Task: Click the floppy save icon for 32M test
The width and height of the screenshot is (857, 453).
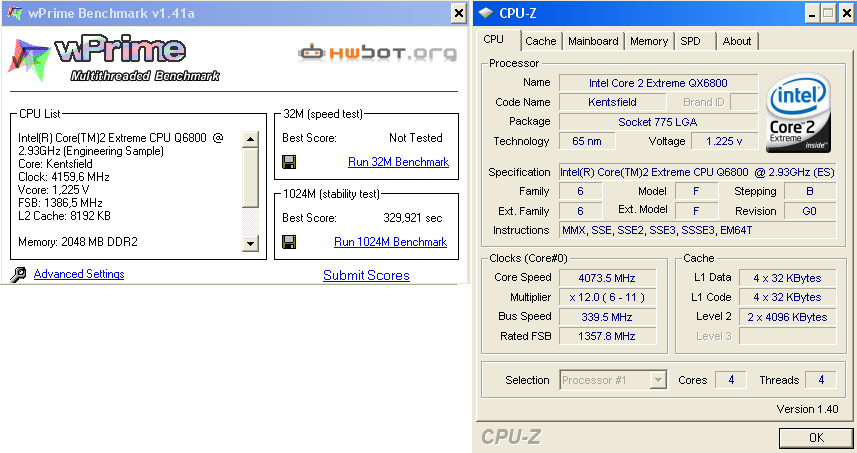Action: (x=289, y=162)
